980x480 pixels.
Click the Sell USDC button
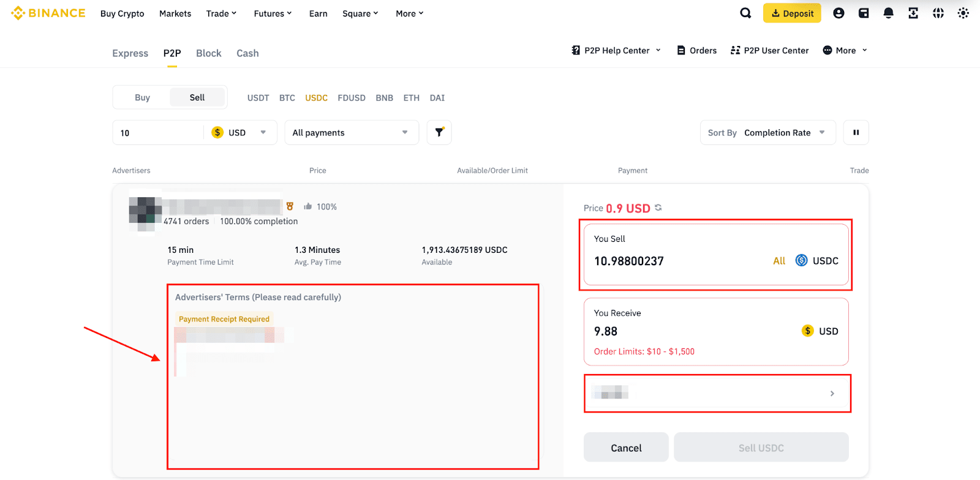point(761,448)
